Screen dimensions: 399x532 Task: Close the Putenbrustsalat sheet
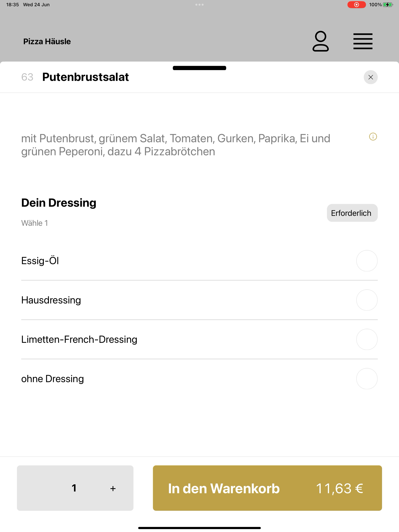(x=371, y=77)
